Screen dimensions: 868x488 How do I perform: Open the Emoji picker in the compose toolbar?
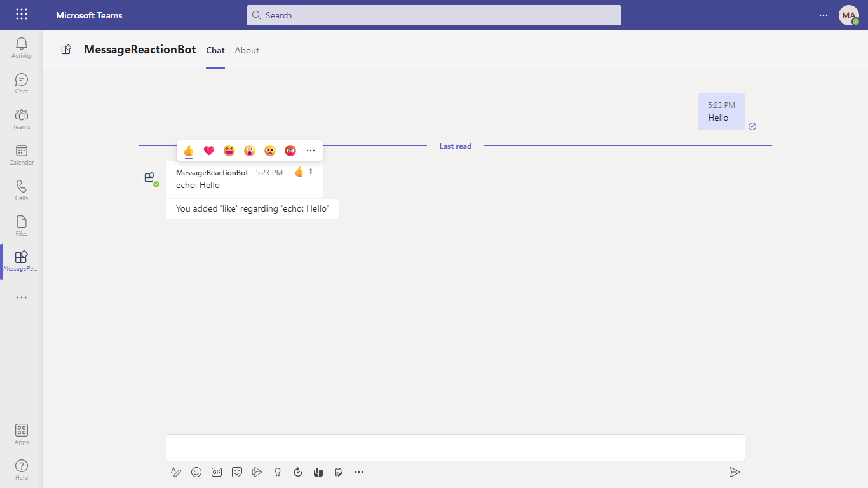pyautogui.click(x=196, y=472)
